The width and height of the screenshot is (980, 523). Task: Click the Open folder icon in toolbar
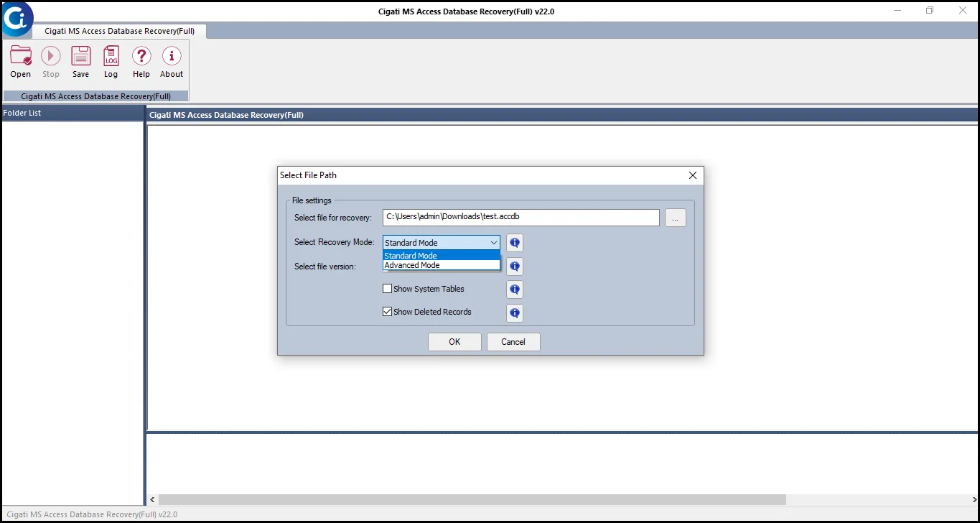pyautogui.click(x=21, y=57)
